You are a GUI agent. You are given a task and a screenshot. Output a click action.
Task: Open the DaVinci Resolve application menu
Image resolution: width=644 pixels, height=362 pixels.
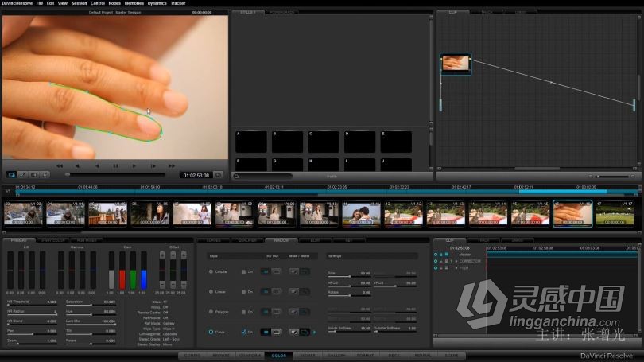(17, 3)
